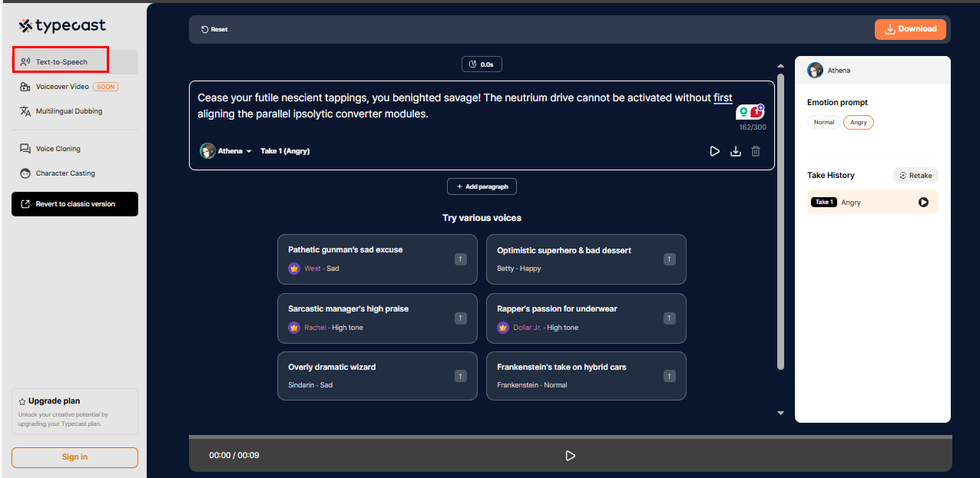
Task: Click the red extension badge icon
Action: (x=757, y=111)
